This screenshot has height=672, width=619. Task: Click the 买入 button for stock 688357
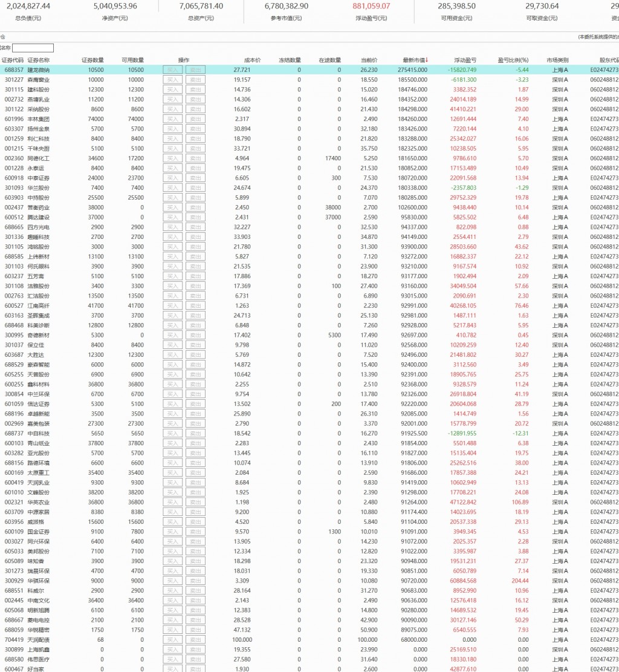coord(173,70)
